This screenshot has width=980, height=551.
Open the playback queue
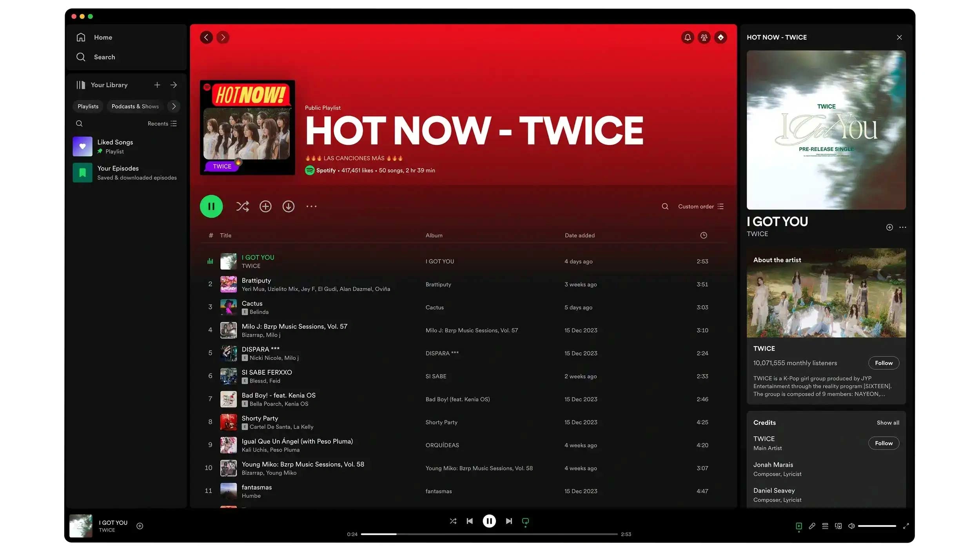(826, 526)
